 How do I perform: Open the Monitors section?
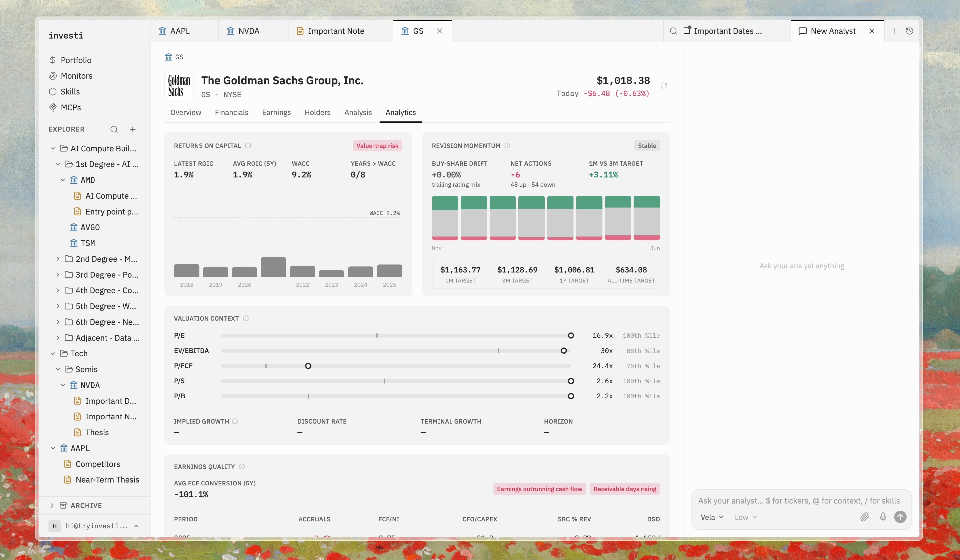[x=71, y=76]
